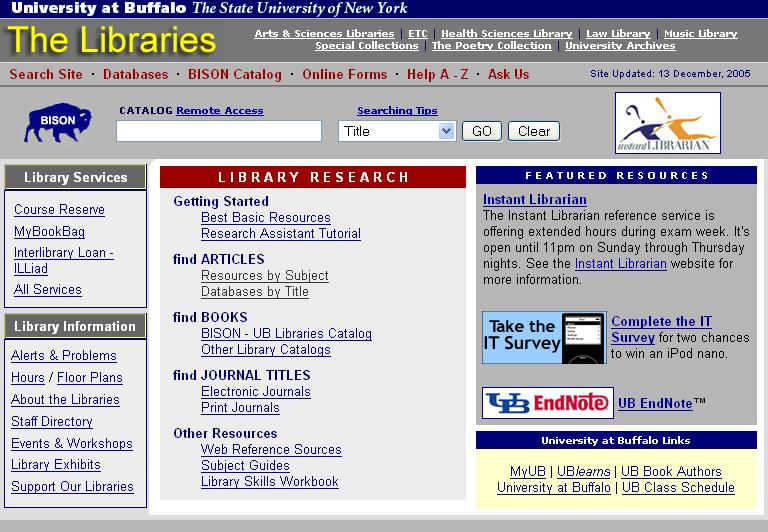Open the Searching Tips link
This screenshot has height=532, width=768.
[397, 111]
